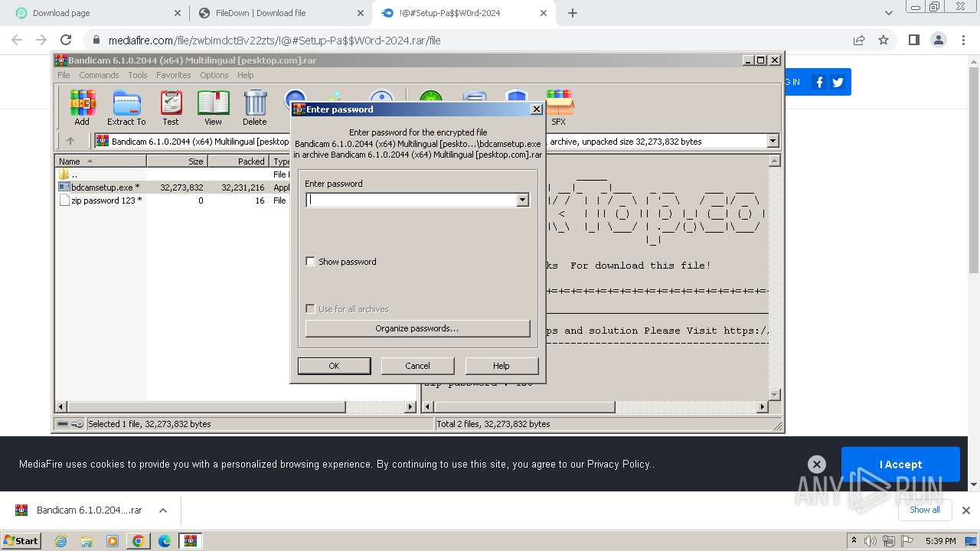Sort file list by Packed column
This screenshot has height=551, width=980.
238,161
